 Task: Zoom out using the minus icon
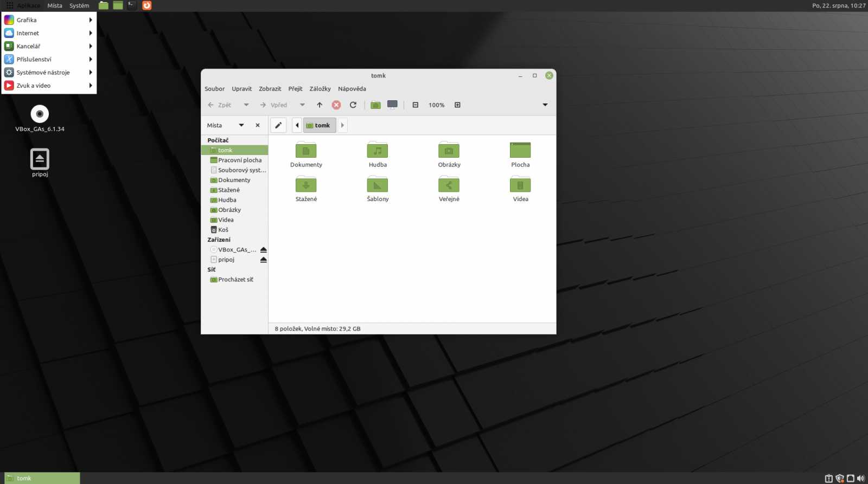416,105
